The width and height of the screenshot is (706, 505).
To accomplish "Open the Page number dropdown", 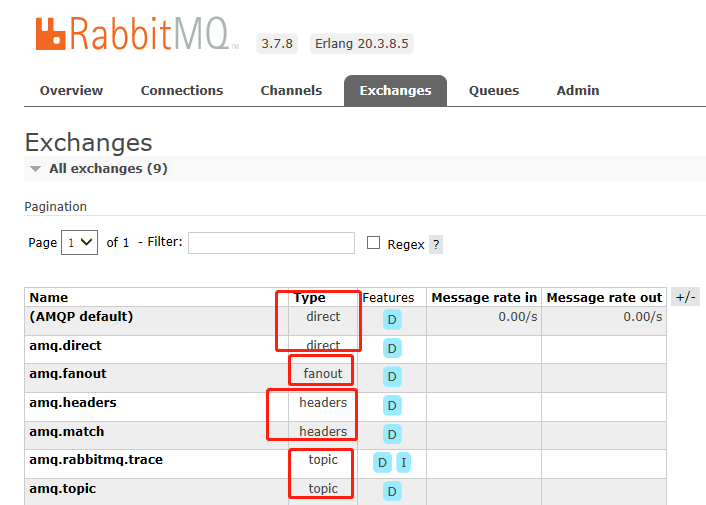I will [79, 243].
